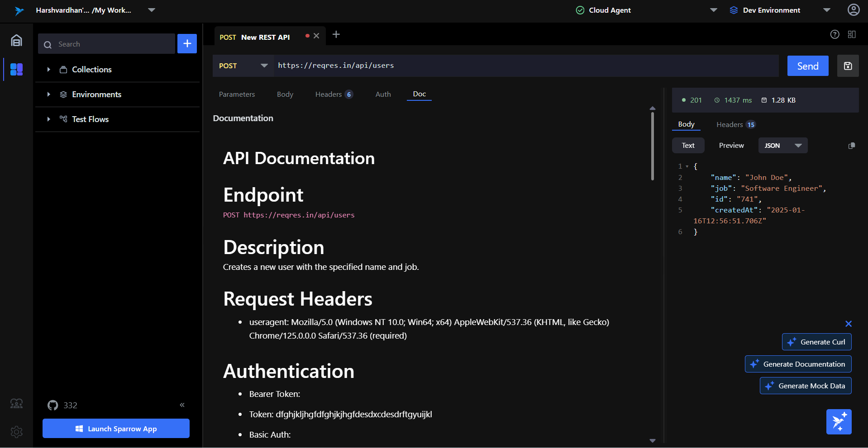The image size is (868, 448).
Task: Select the Doc tab
Action: [419, 94]
